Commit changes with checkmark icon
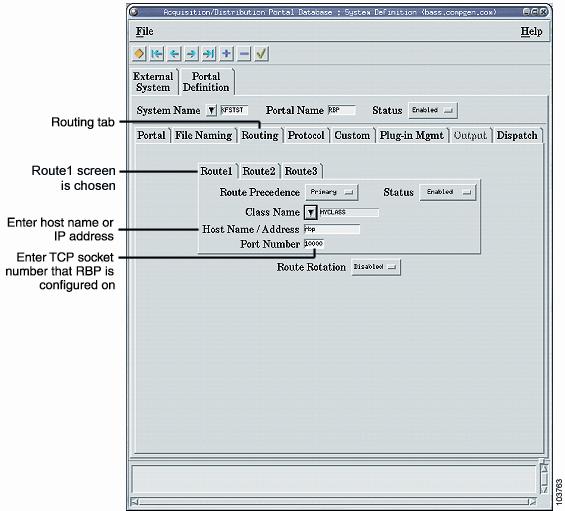 click(x=261, y=54)
